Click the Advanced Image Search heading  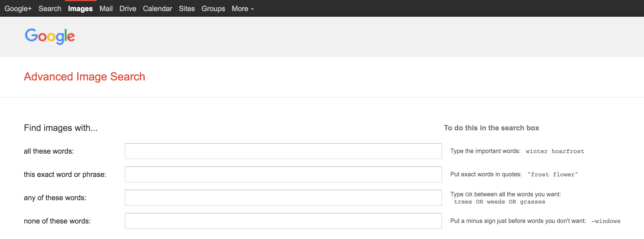pyautogui.click(x=84, y=77)
